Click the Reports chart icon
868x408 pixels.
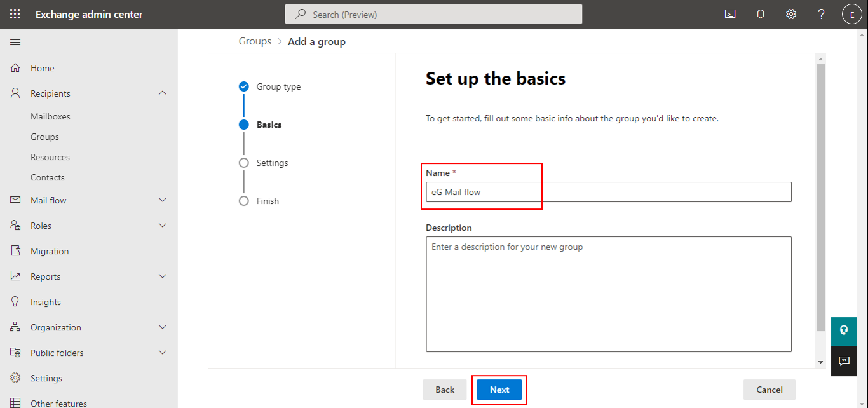point(16,276)
